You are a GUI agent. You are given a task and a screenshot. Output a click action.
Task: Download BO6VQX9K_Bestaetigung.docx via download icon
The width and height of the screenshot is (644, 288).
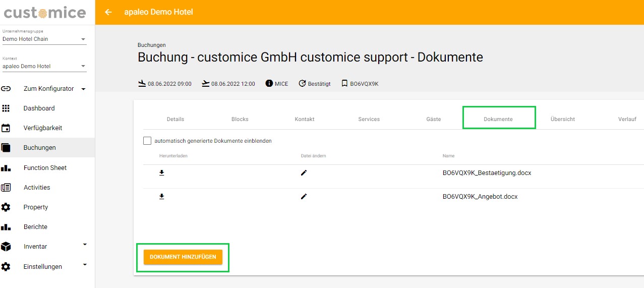tap(162, 172)
